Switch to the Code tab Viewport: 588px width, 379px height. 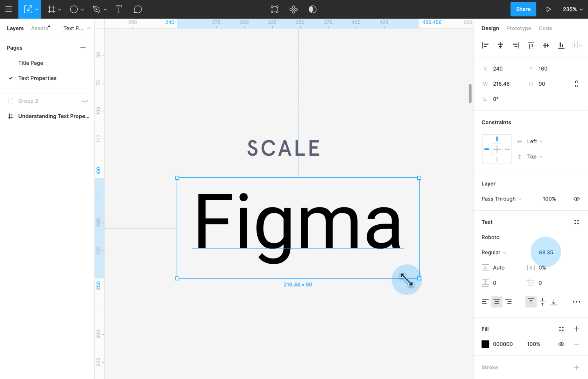[x=545, y=28]
